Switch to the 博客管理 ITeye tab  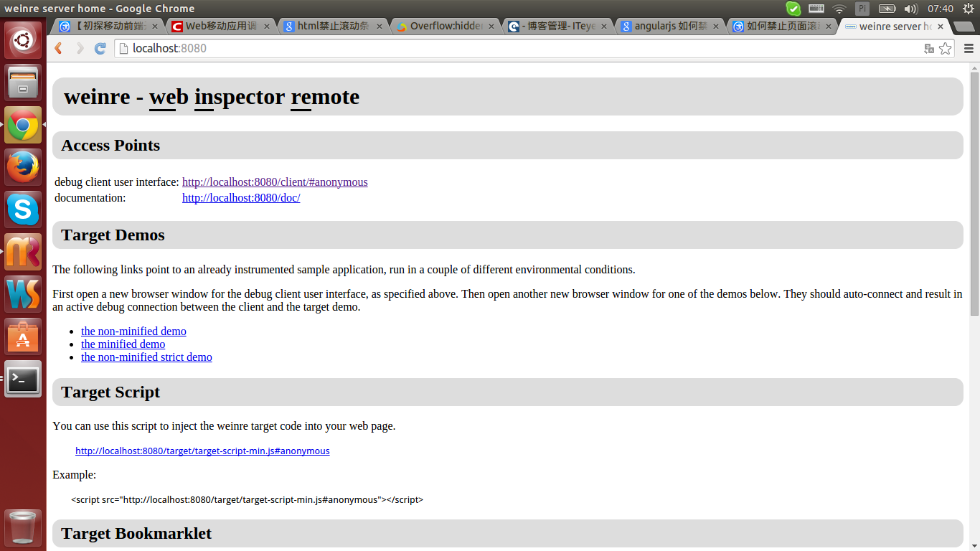point(558,27)
